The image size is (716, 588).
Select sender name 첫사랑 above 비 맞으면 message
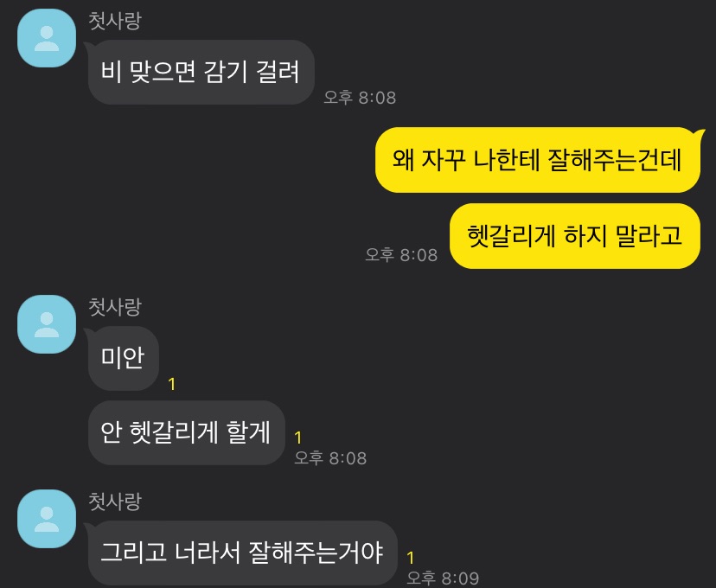[115, 21]
